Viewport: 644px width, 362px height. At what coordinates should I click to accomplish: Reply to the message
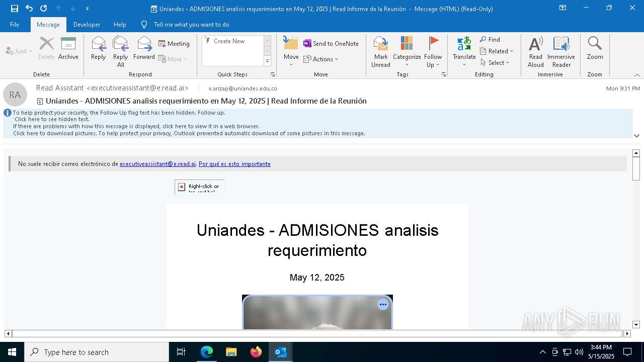[x=99, y=49]
